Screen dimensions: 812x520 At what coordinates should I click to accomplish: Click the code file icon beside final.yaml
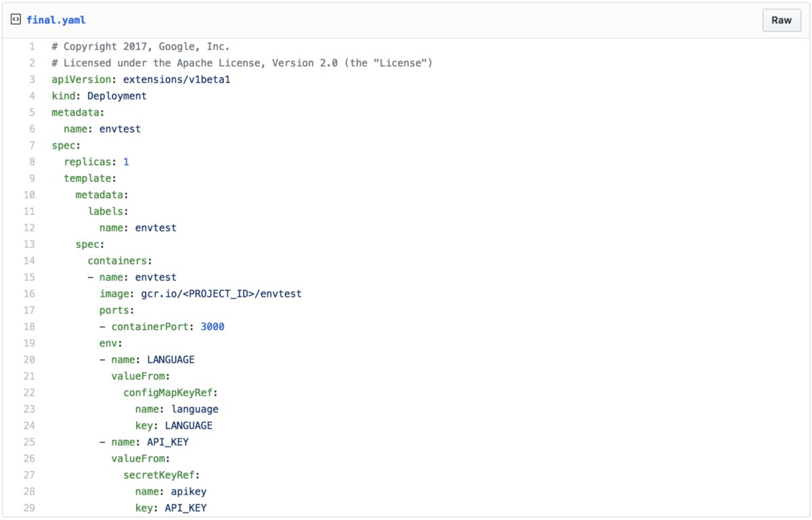[x=16, y=20]
